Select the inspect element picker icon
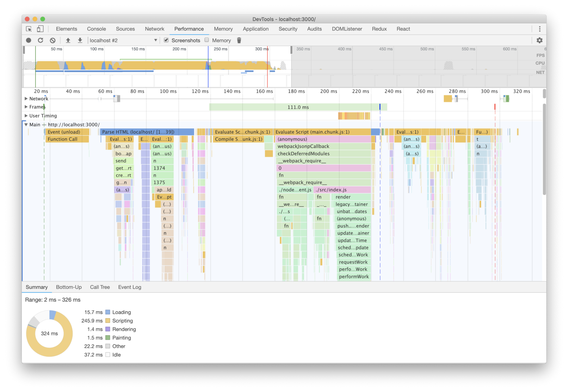Screen dimensions: 568x392 (29, 29)
